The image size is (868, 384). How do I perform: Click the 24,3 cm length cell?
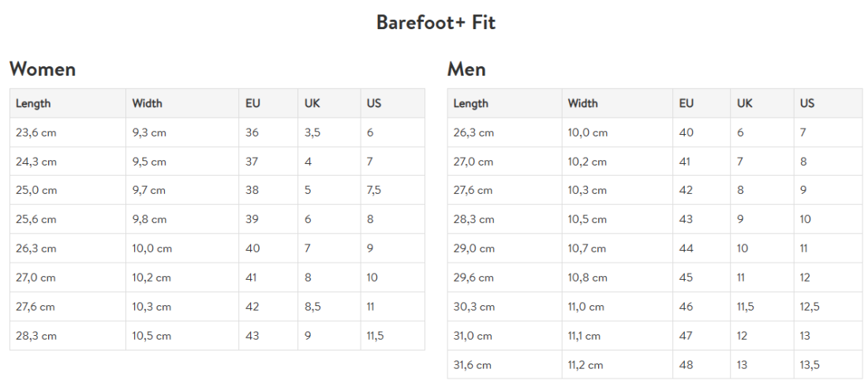tap(36, 162)
